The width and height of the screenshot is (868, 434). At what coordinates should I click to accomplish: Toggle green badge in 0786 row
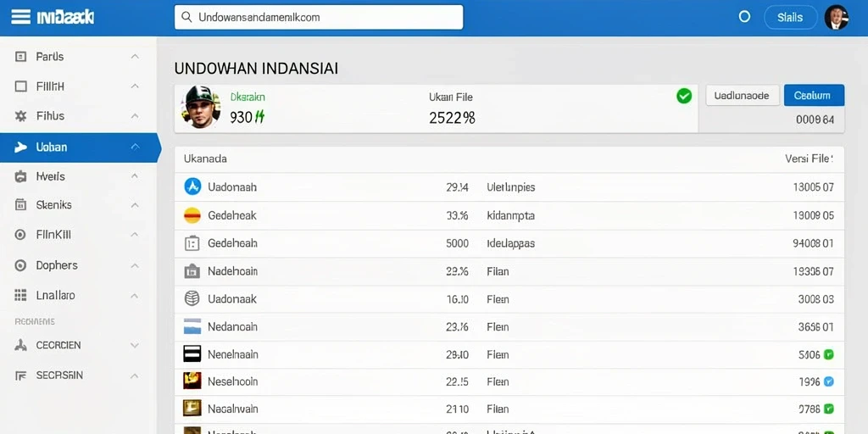click(x=829, y=409)
